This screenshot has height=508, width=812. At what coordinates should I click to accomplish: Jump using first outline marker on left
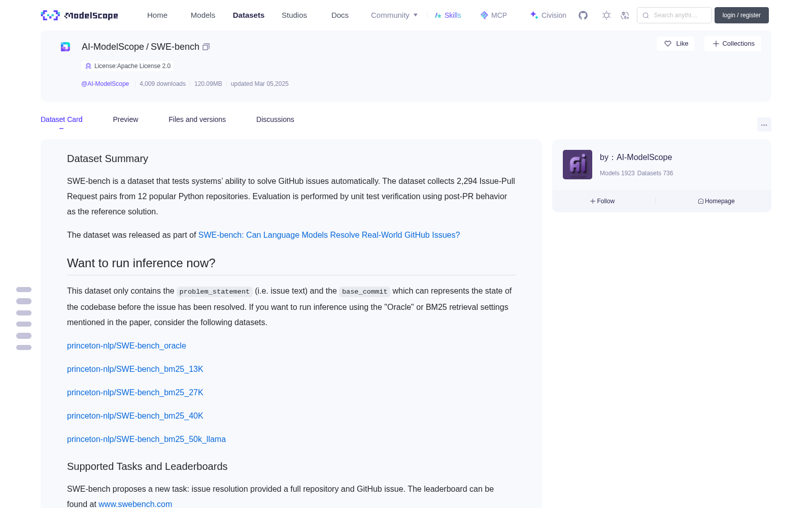click(x=24, y=290)
